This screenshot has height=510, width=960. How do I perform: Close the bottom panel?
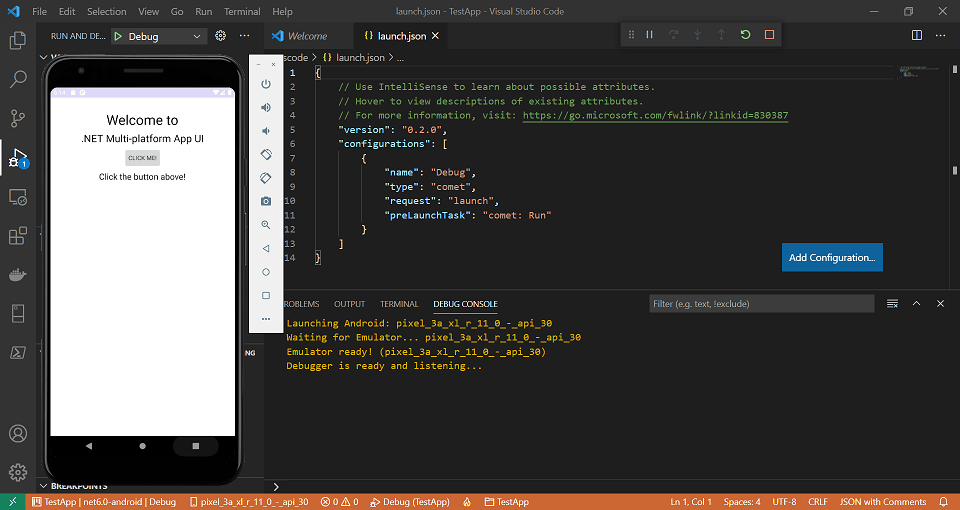click(x=940, y=304)
